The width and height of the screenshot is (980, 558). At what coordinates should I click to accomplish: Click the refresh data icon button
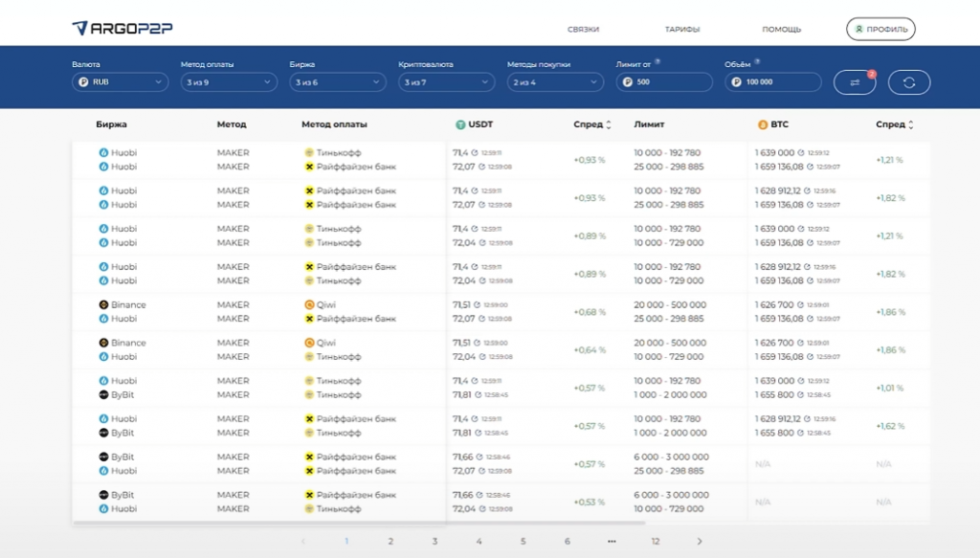[x=909, y=82]
